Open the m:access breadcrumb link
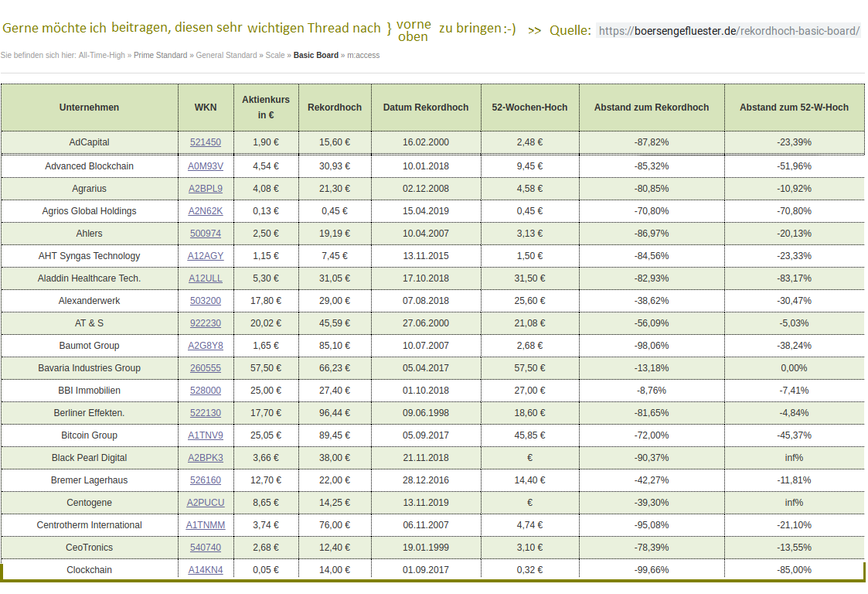Viewport: 868px width, 594px height. pyautogui.click(x=363, y=56)
